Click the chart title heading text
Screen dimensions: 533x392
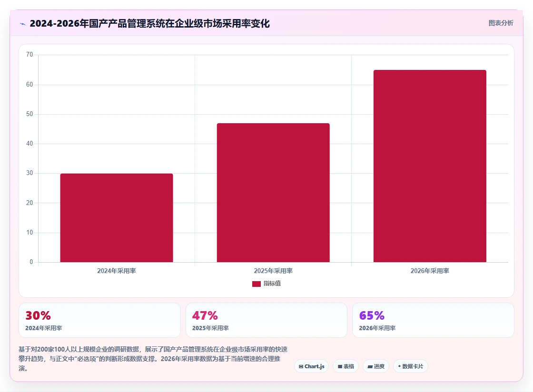(149, 23)
